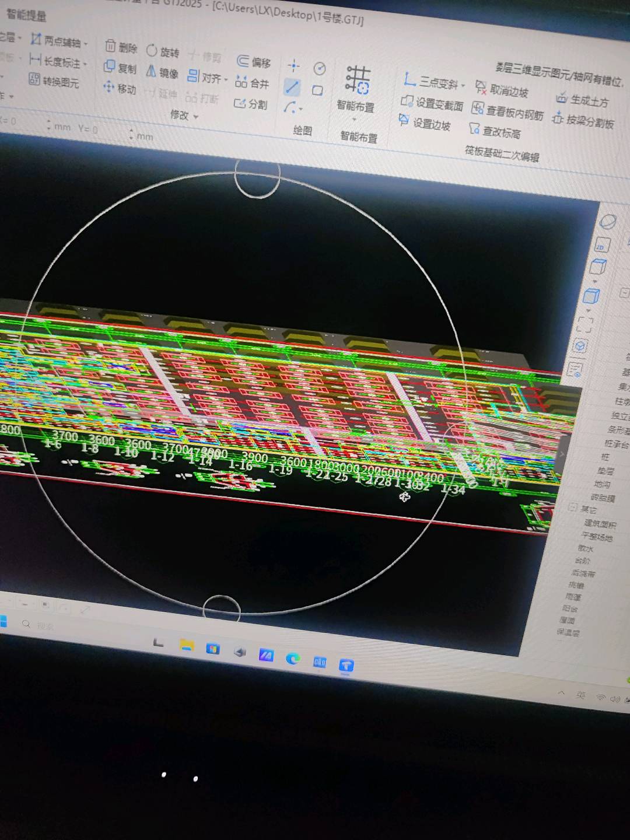
Task: Click 查改标高 tool
Action: (495, 132)
